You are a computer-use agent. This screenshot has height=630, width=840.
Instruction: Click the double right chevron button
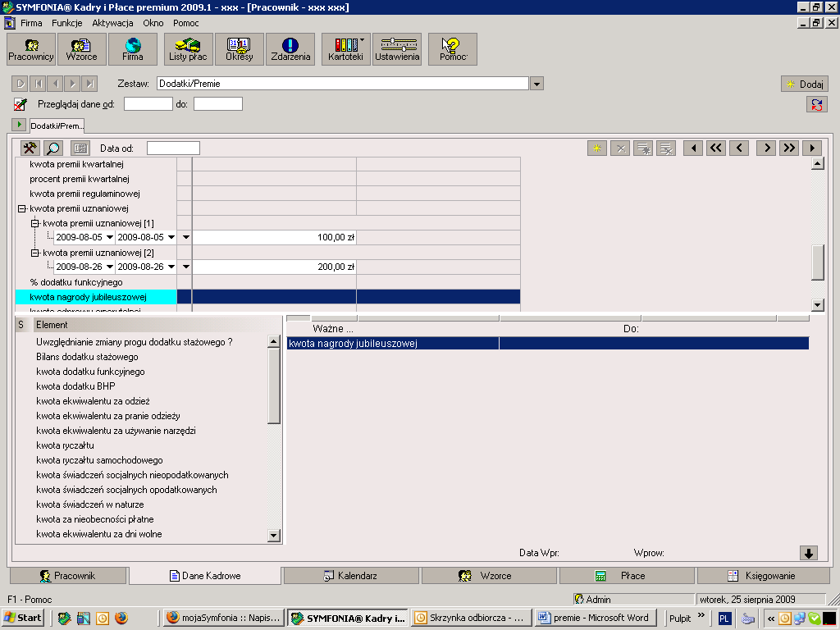789,148
